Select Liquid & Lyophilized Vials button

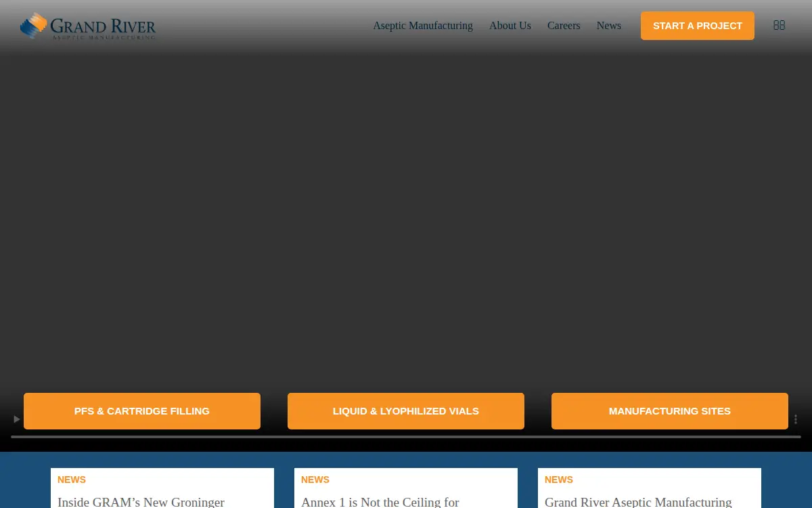pos(406,411)
